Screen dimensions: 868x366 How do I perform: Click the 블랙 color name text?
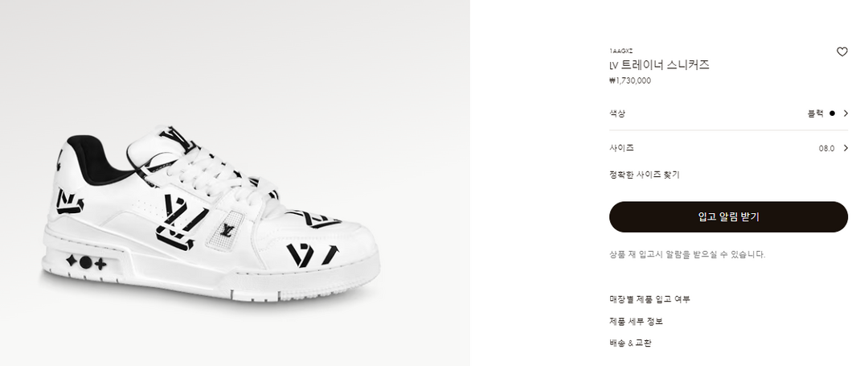coord(816,113)
